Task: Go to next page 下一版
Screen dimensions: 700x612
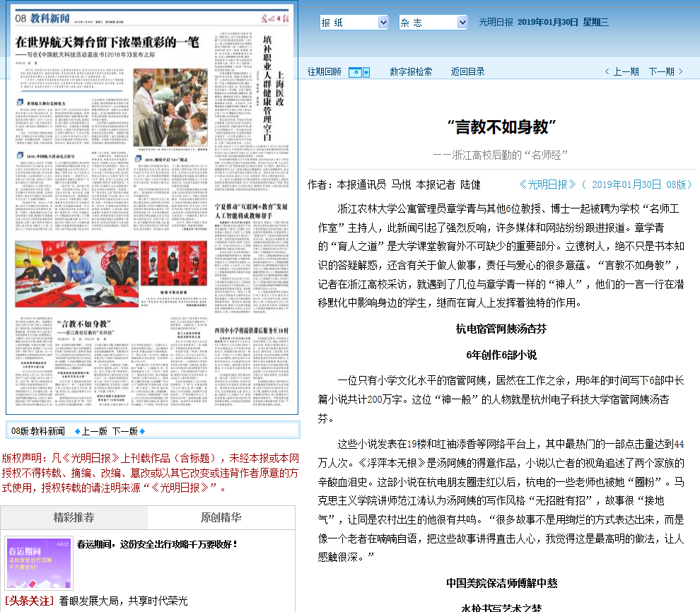Action: coord(125,431)
